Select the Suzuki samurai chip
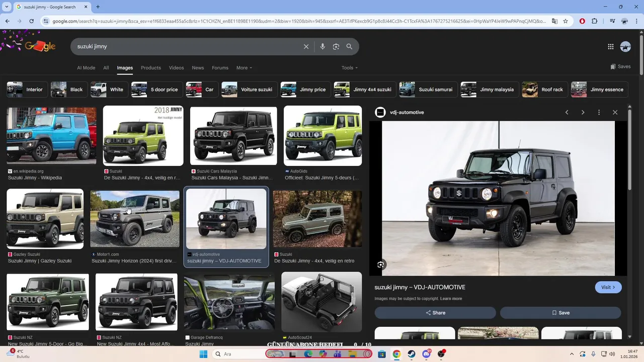This screenshot has height=362, width=644. [x=428, y=89]
